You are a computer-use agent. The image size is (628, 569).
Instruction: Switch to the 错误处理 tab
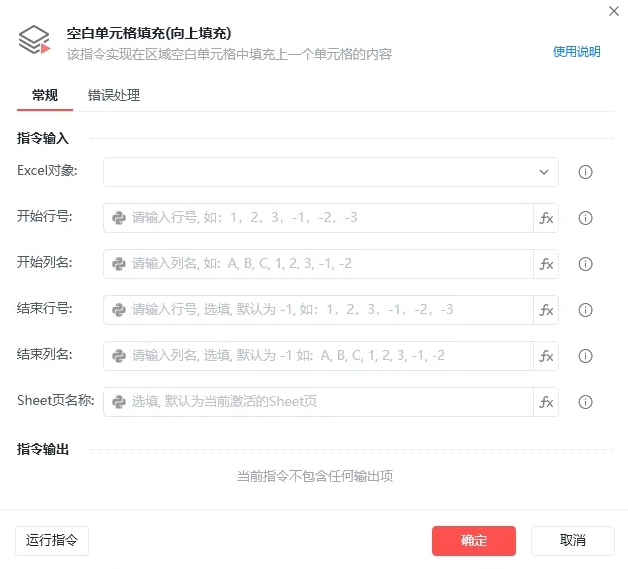coord(114,96)
